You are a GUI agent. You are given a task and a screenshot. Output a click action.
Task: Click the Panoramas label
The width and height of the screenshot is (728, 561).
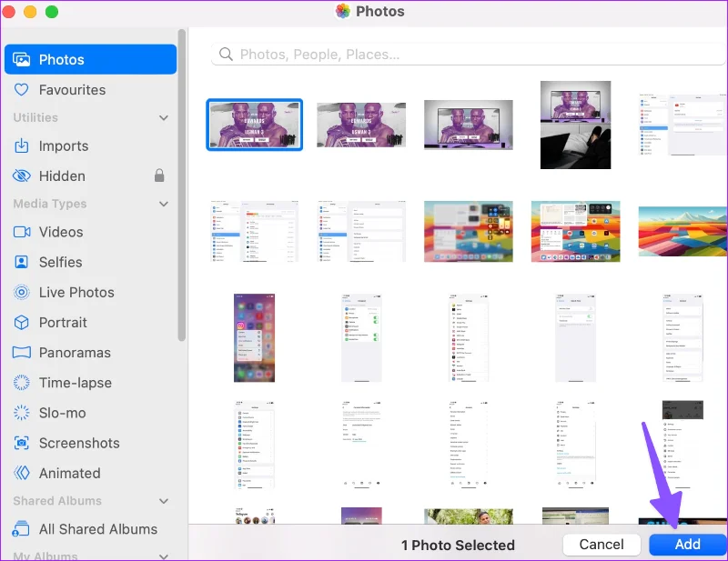(75, 352)
